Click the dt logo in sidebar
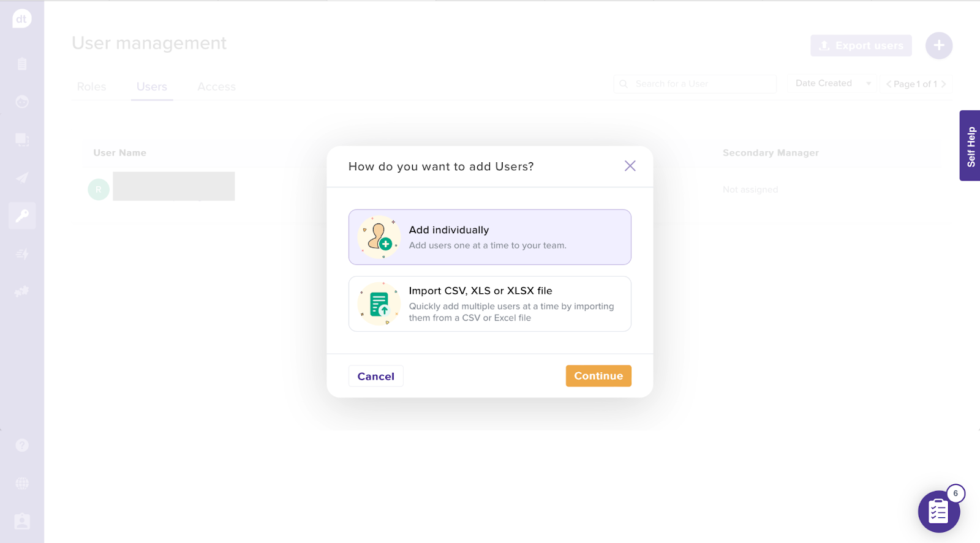The width and height of the screenshot is (980, 543). 21,19
